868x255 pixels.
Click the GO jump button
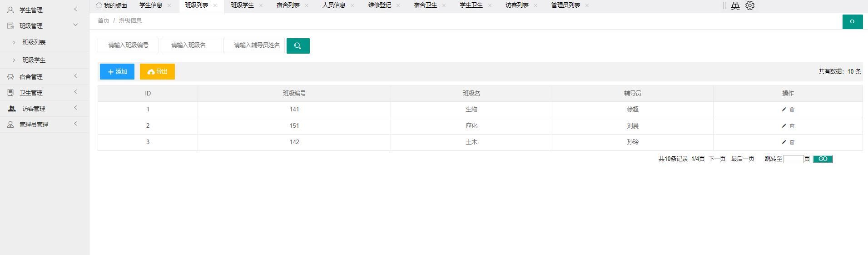pyautogui.click(x=823, y=159)
